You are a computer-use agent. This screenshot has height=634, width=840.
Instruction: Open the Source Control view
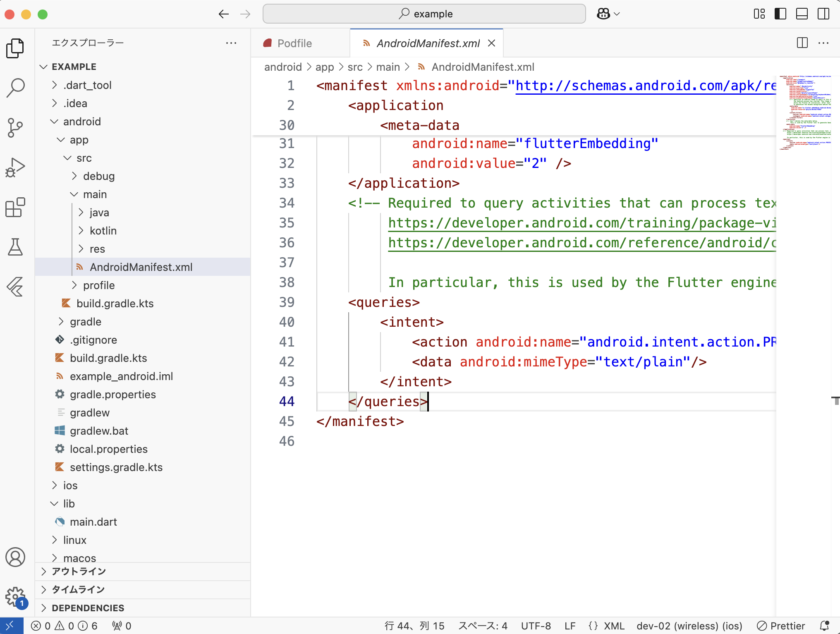point(16,127)
